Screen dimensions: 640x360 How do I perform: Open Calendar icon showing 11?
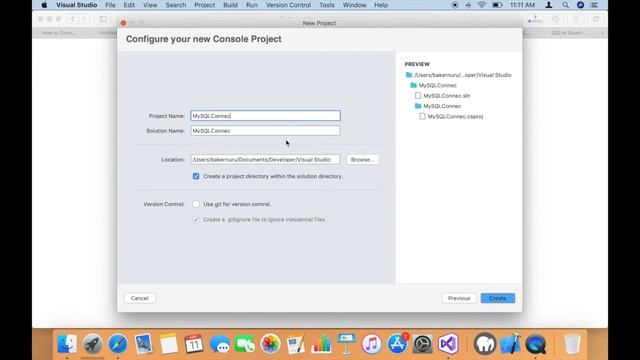[194, 344]
